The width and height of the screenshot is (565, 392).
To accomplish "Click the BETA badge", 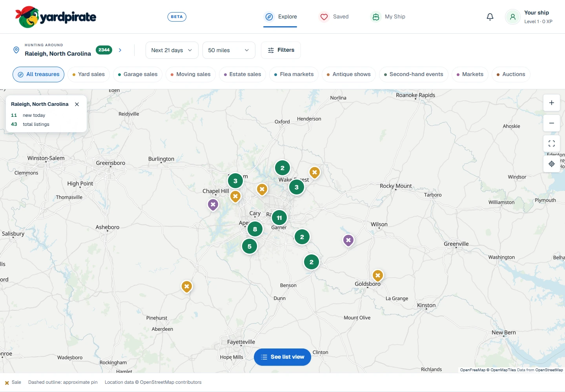I will pos(177,17).
